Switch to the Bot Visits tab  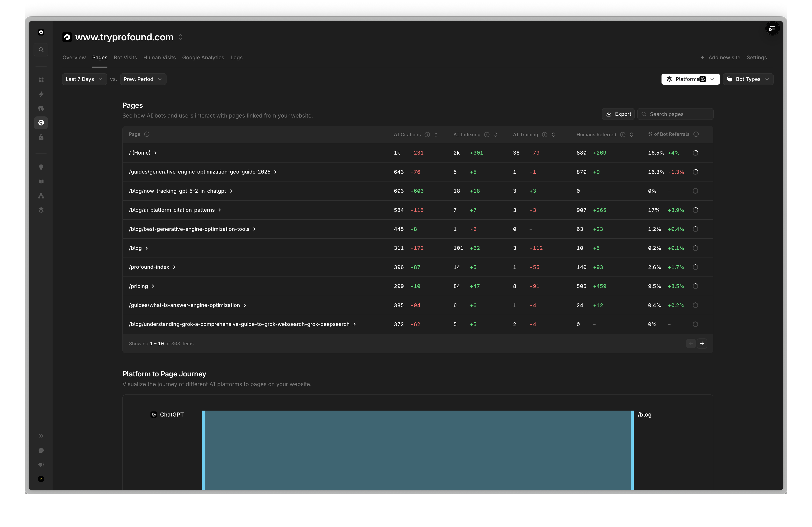tap(125, 58)
